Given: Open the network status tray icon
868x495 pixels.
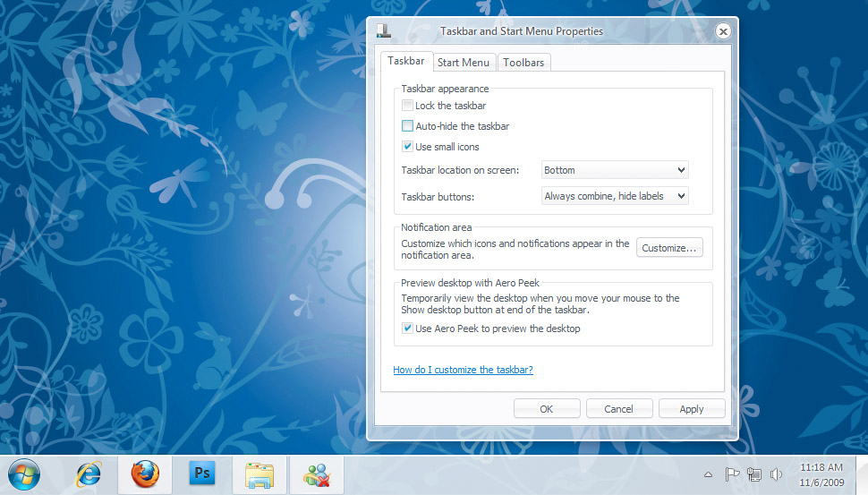Looking at the screenshot, I should pyautogui.click(x=753, y=474).
